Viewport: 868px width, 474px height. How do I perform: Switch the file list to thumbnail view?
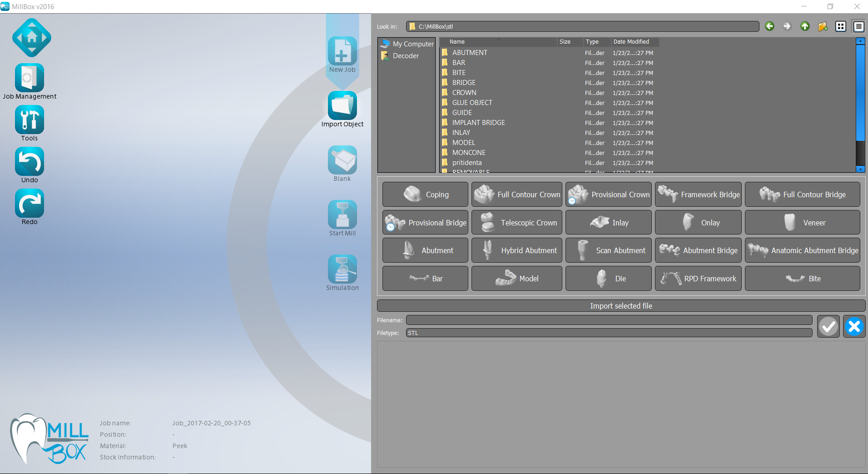pos(840,26)
